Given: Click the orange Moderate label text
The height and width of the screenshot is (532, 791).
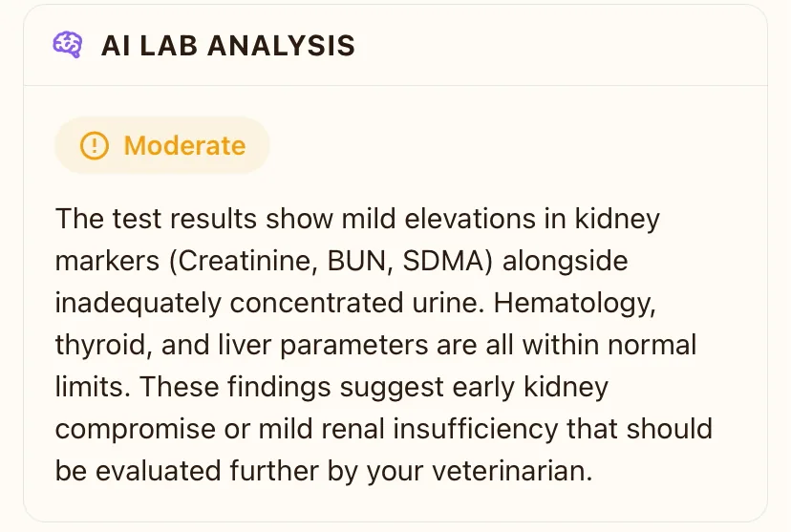Looking at the screenshot, I should pos(184,146).
